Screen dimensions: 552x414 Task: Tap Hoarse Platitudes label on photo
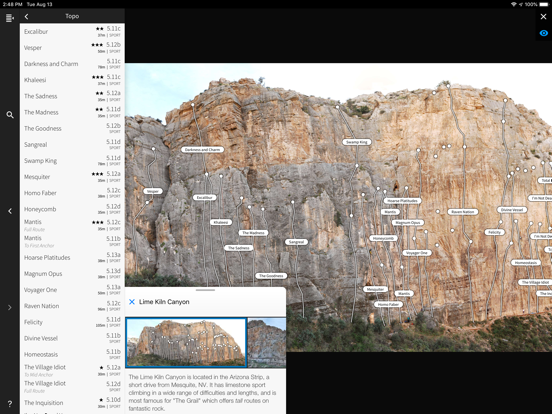pos(402,201)
